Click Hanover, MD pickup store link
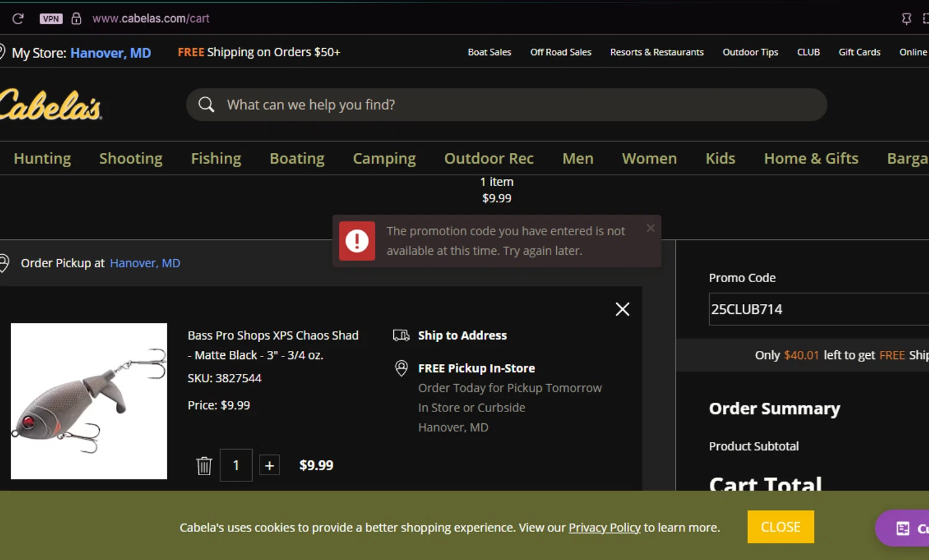 [x=145, y=263]
